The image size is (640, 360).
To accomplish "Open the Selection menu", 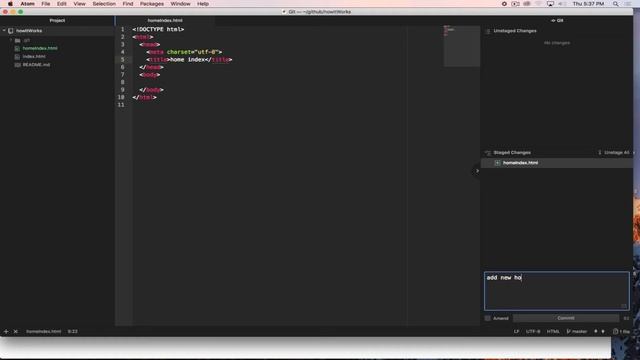I will [x=104, y=4].
